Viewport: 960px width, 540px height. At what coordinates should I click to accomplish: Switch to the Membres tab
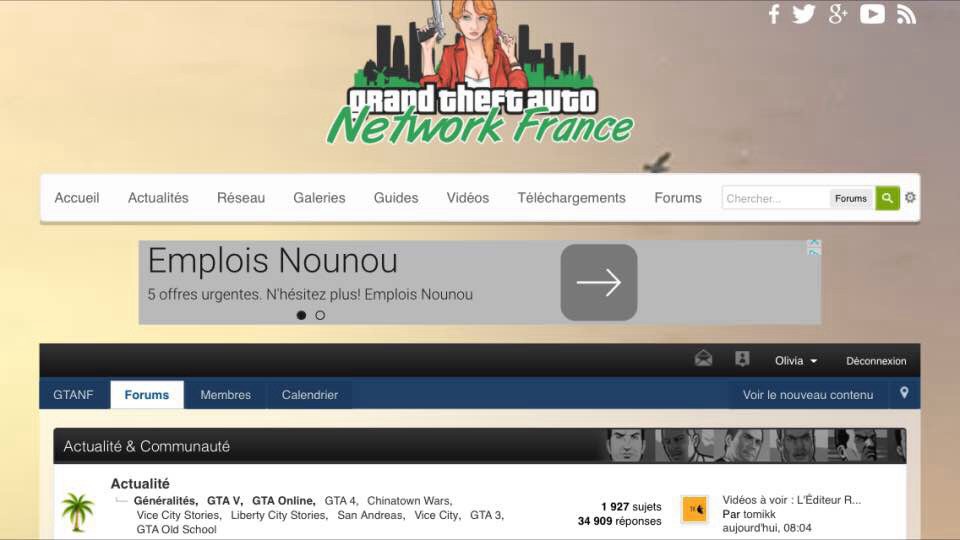[x=225, y=395]
